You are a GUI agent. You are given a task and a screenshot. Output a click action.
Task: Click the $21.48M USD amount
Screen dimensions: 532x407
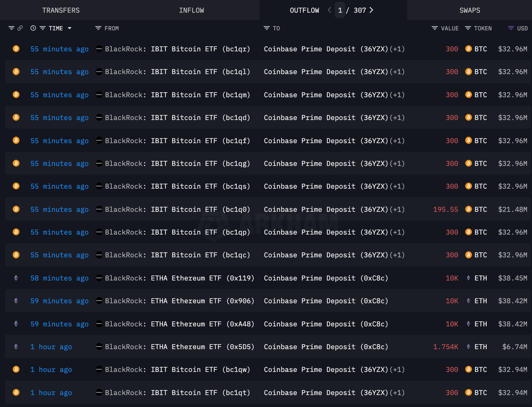pyautogui.click(x=512, y=209)
